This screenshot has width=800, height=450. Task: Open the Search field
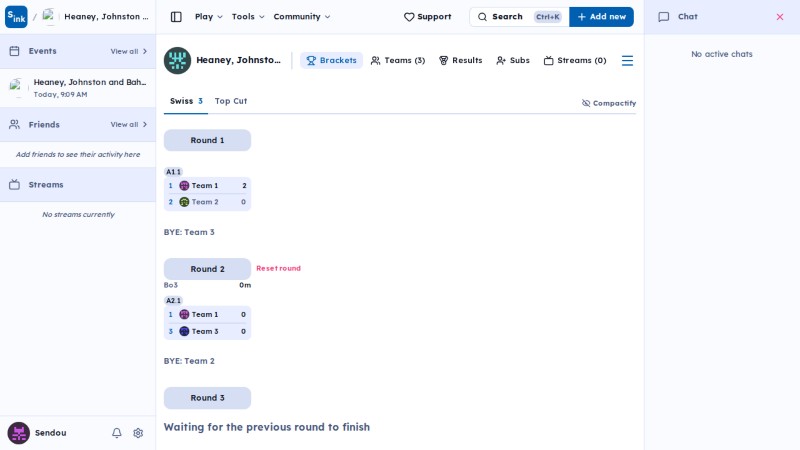[x=519, y=17]
